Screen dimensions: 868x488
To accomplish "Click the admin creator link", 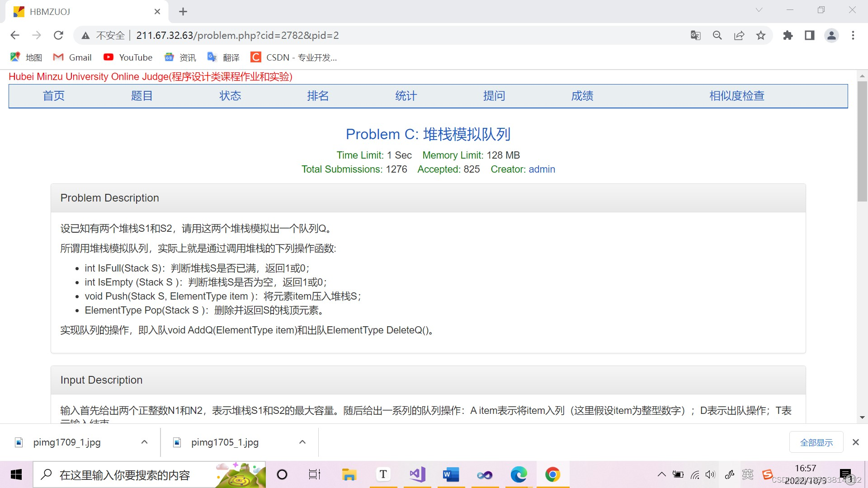I will point(542,169).
